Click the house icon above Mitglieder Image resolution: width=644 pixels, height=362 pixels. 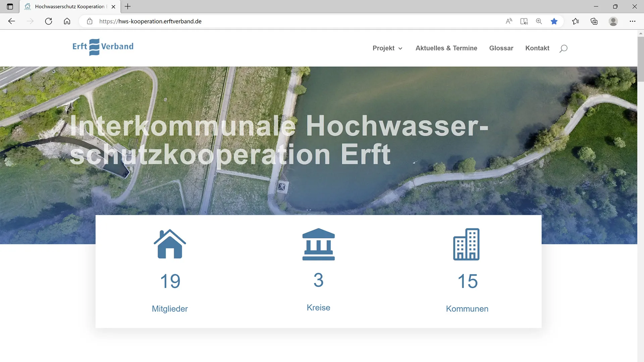pyautogui.click(x=170, y=244)
